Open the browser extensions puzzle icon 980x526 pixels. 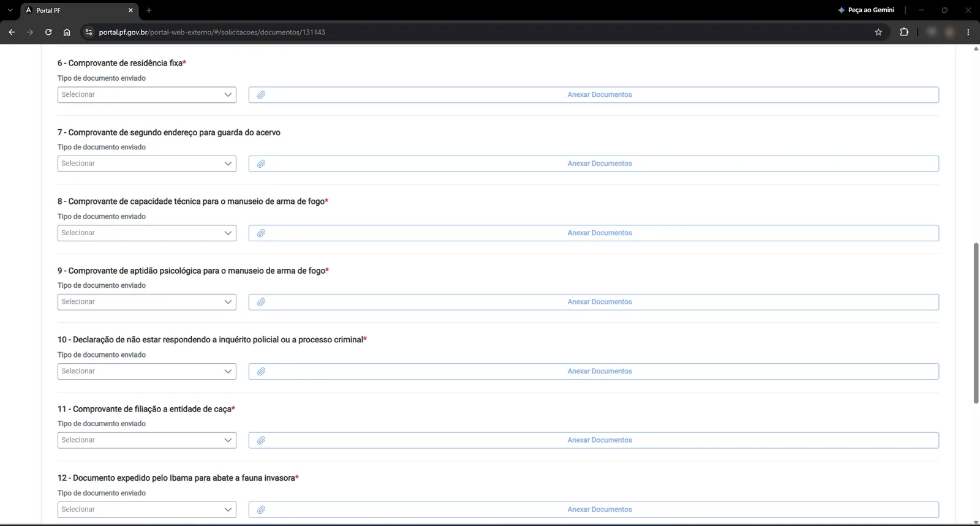pyautogui.click(x=904, y=32)
